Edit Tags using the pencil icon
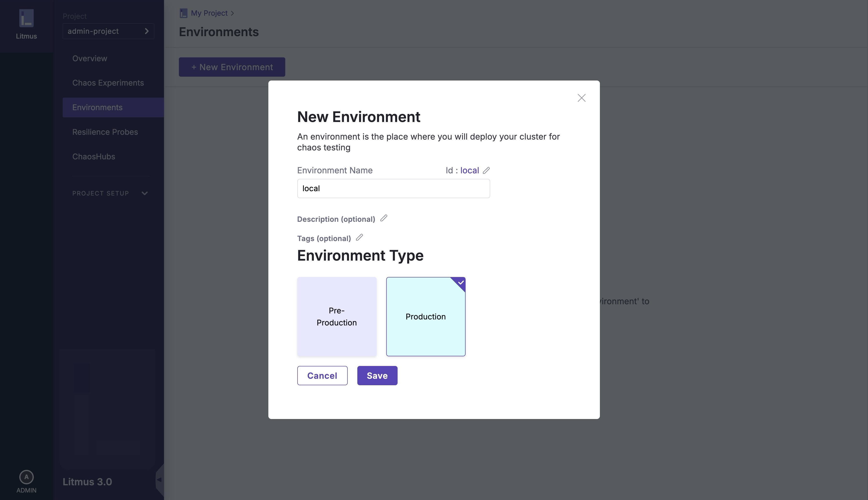Viewport: 868px width, 500px height. tap(359, 237)
